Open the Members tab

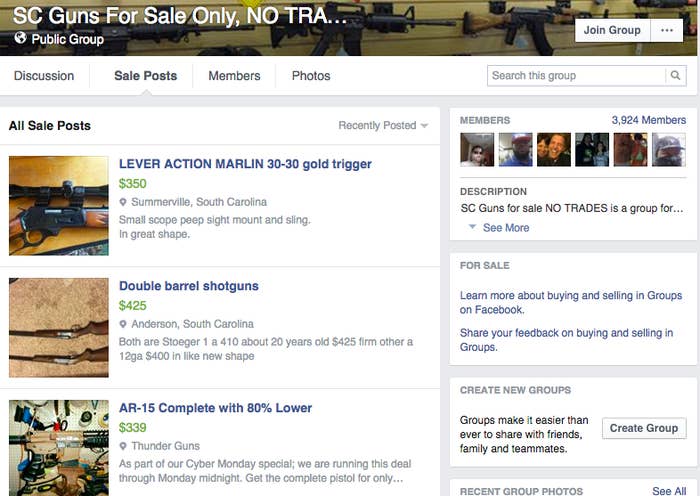[x=234, y=76]
